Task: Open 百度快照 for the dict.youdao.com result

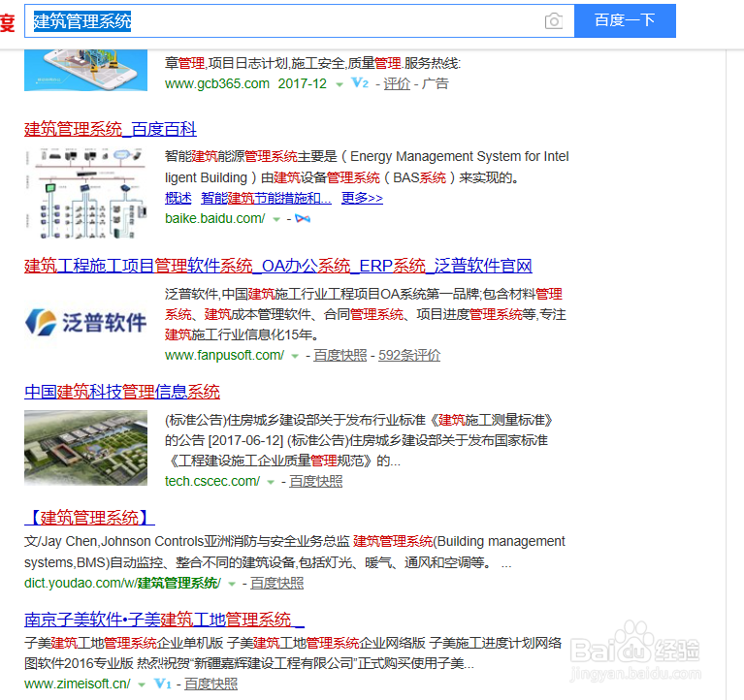Action: [x=277, y=583]
